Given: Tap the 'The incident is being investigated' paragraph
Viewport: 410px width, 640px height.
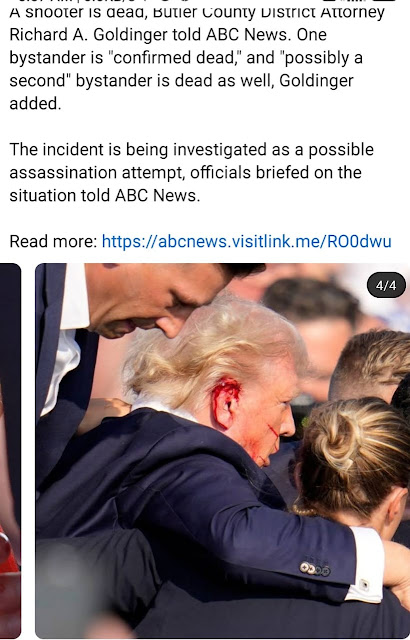Looking at the screenshot, I should click(x=191, y=173).
